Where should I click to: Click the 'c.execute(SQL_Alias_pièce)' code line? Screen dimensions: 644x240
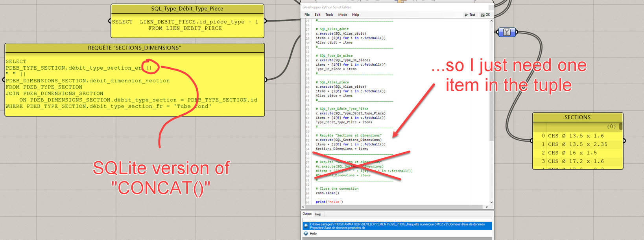(341, 87)
